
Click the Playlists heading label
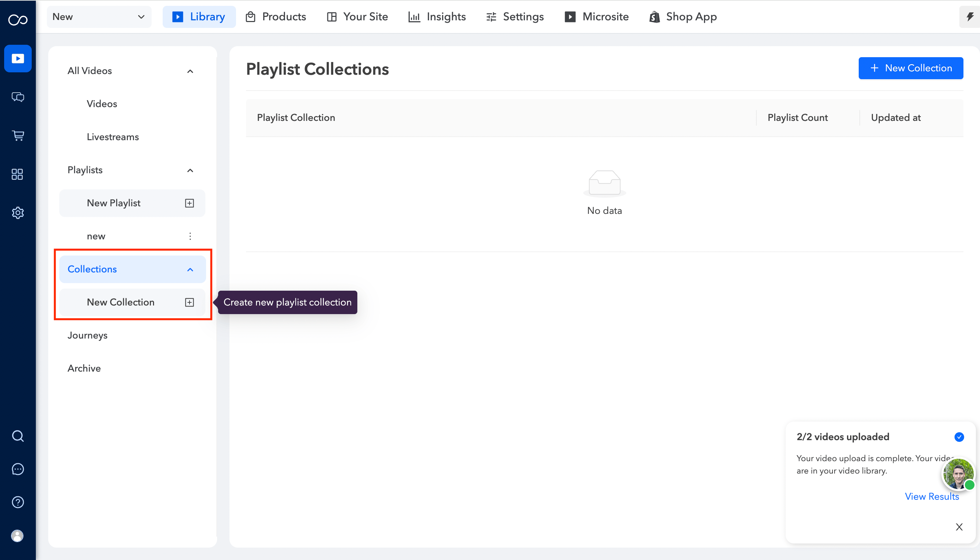(x=85, y=170)
